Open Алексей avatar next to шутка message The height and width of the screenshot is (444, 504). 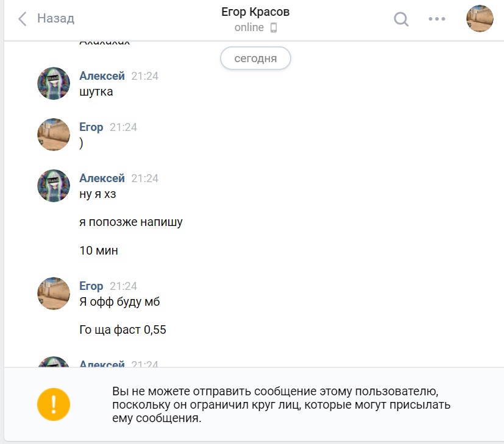54,83
